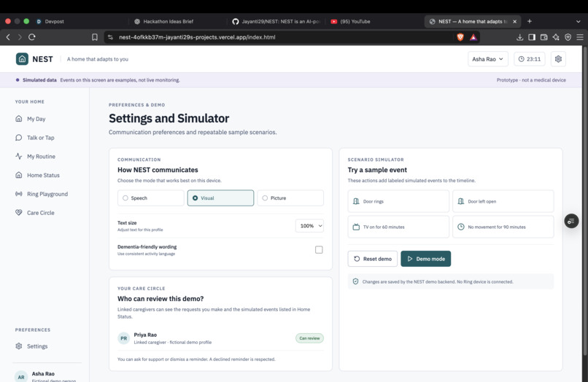Click the NEST home logo icon

[x=22, y=59]
